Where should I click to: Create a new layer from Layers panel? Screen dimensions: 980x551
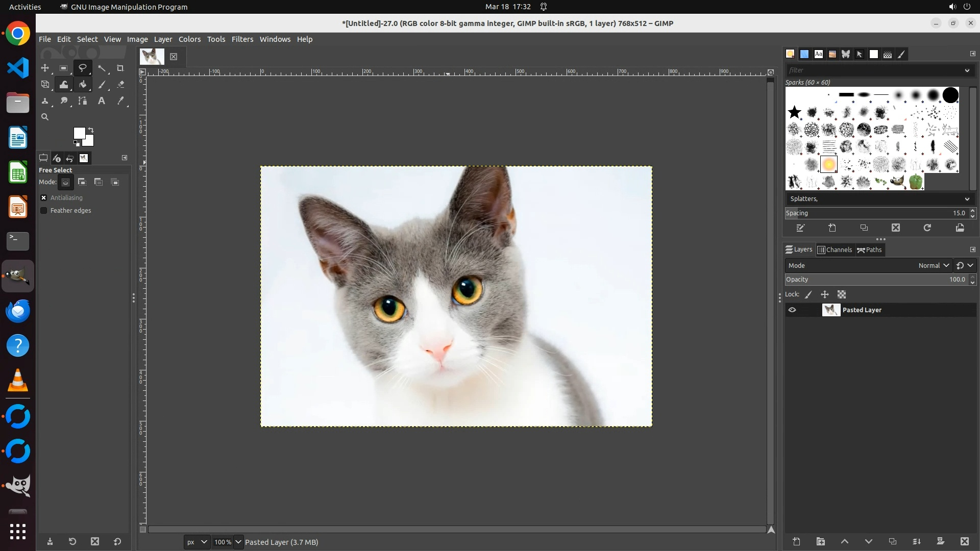(x=796, y=542)
